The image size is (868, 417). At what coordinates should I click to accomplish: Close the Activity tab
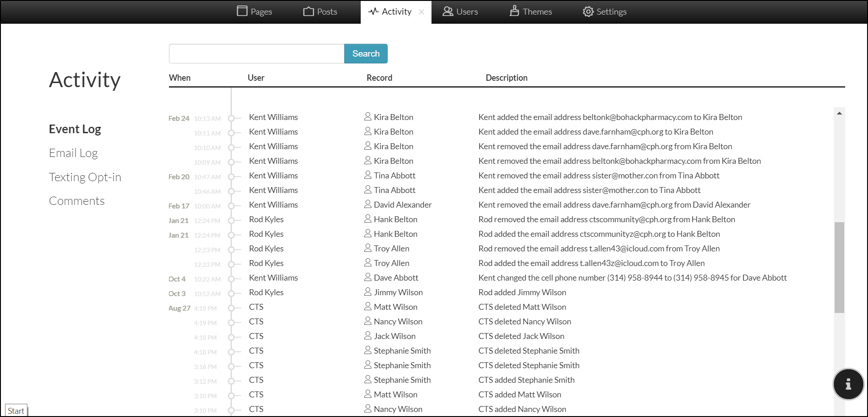coord(421,12)
